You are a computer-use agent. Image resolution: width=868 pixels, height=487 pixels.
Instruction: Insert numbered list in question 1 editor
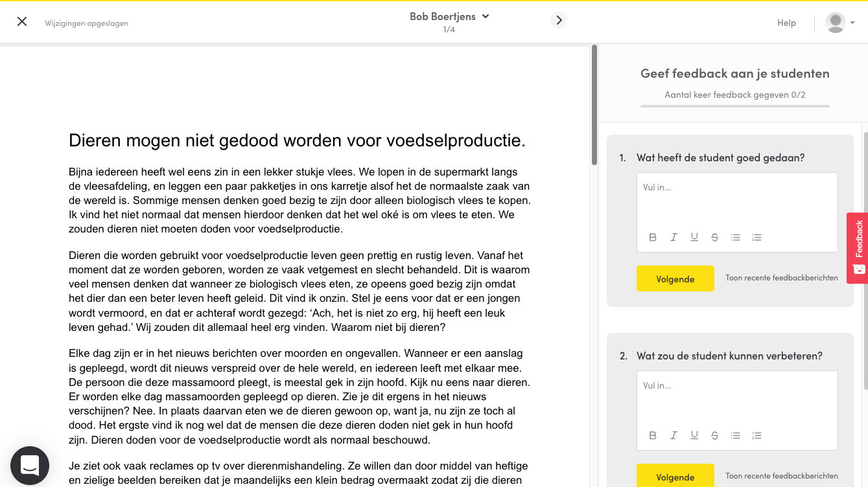[x=757, y=238]
